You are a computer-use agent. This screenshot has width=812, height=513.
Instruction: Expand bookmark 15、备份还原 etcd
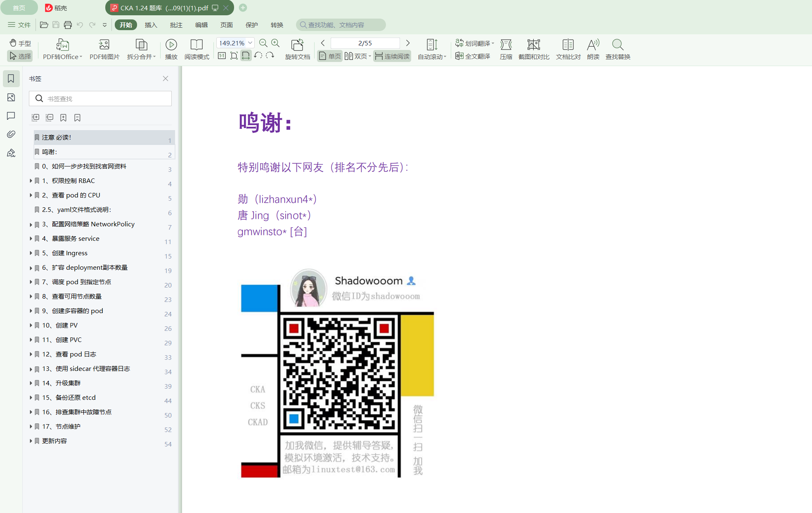(31, 398)
